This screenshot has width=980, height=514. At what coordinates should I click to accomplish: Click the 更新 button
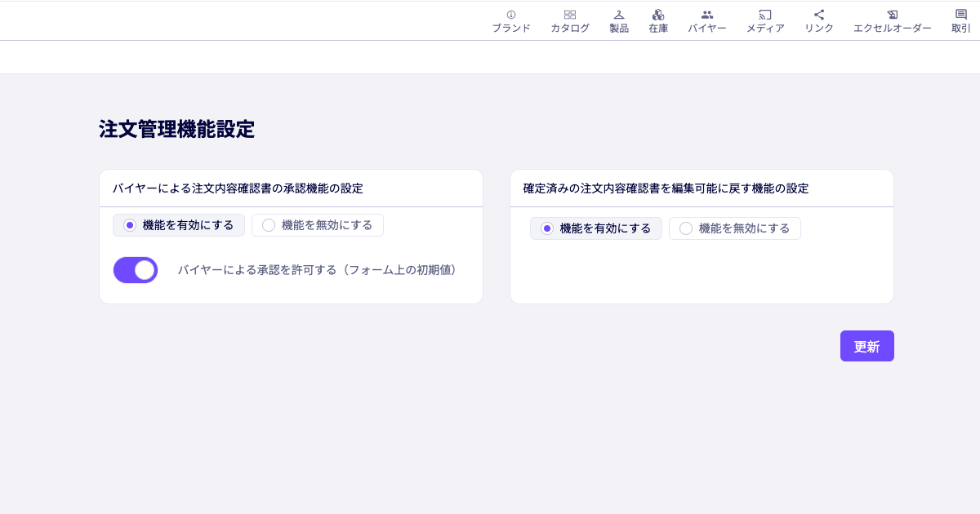tap(867, 346)
